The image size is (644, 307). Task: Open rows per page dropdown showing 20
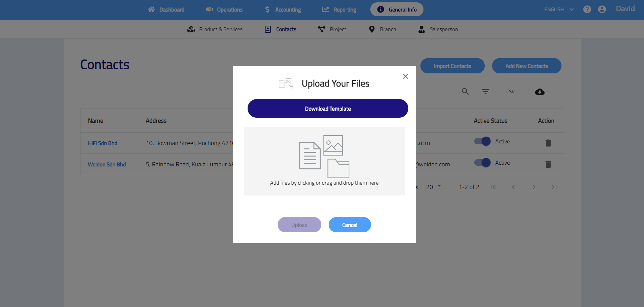pyautogui.click(x=433, y=187)
